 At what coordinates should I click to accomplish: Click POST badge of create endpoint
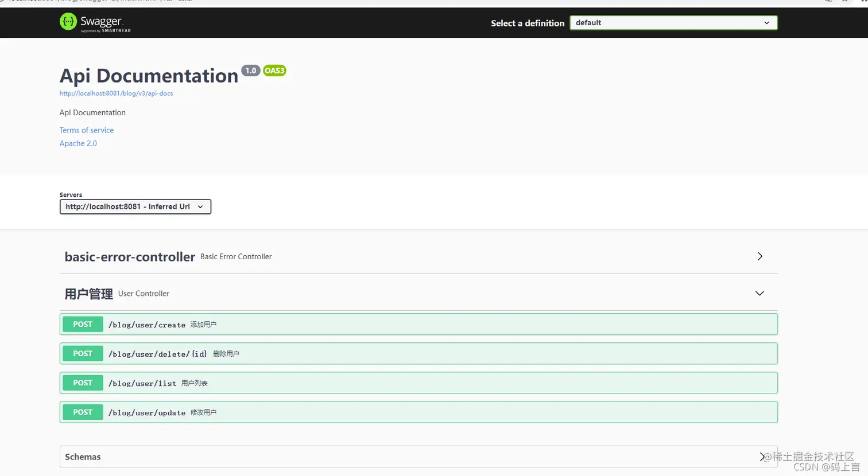pyautogui.click(x=83, y=324)
